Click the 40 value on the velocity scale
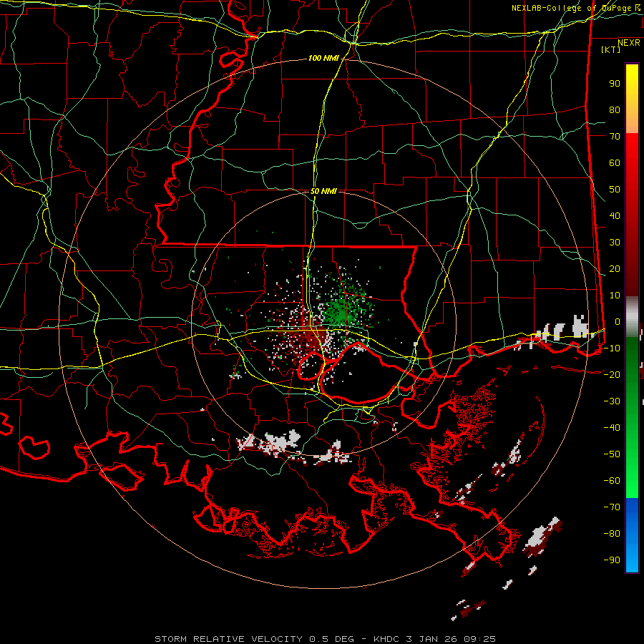Image resolution: width=644 pixels, height=644 pixels. (615, 216)
